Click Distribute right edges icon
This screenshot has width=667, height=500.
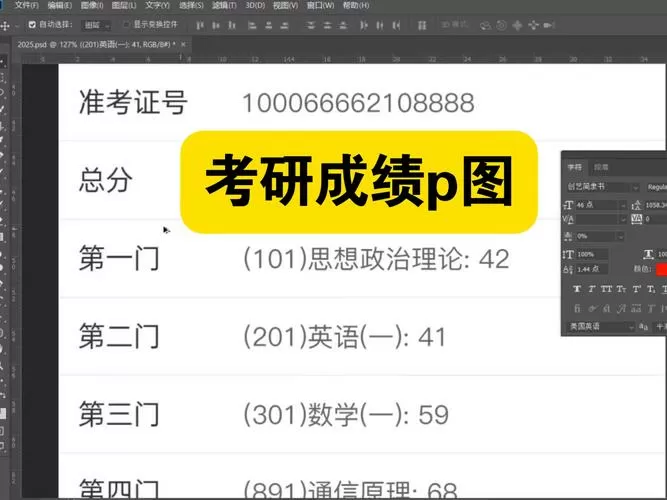pos(396,26)
